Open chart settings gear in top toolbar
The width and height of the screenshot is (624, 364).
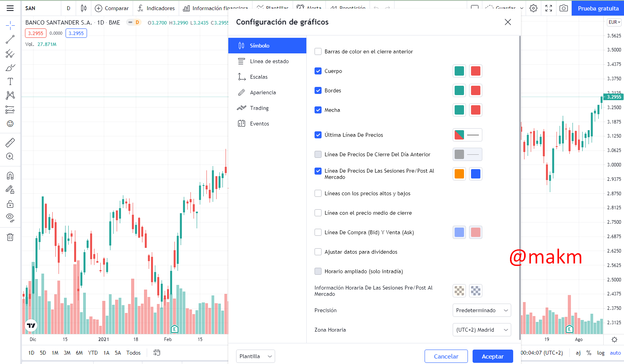pyautogui.click(x=533, y=8)
